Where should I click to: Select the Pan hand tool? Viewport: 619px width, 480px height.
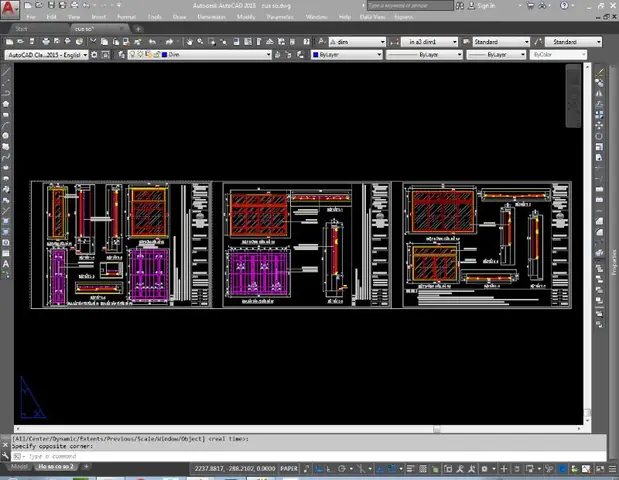[189, 41]
